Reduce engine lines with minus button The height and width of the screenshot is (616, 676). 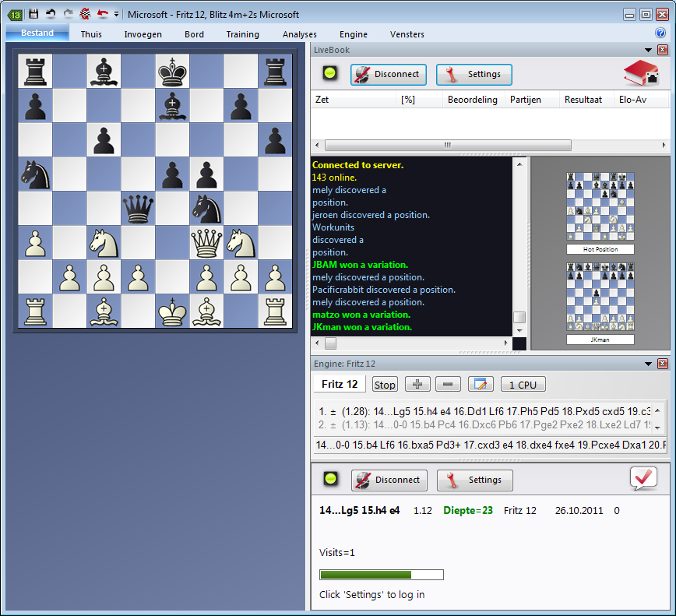click(447, 384)
